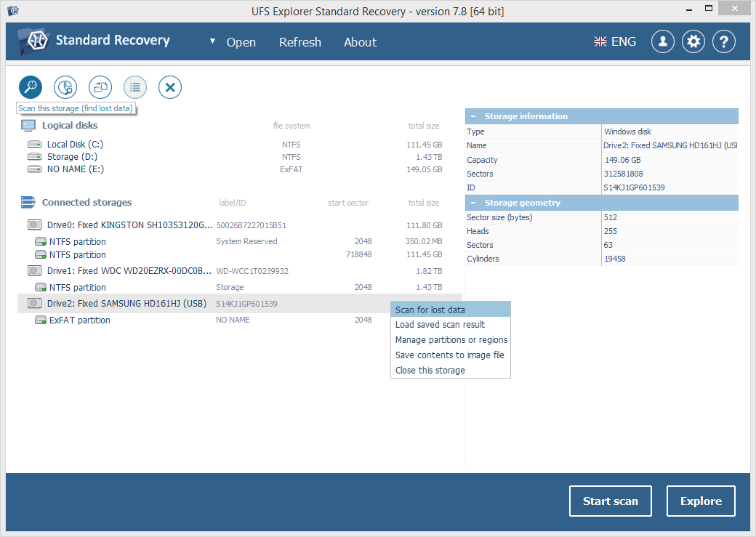This screenshot has height=537, width=756.
Task: Click the Sector size value 512
Action: [x=611, y=217]
